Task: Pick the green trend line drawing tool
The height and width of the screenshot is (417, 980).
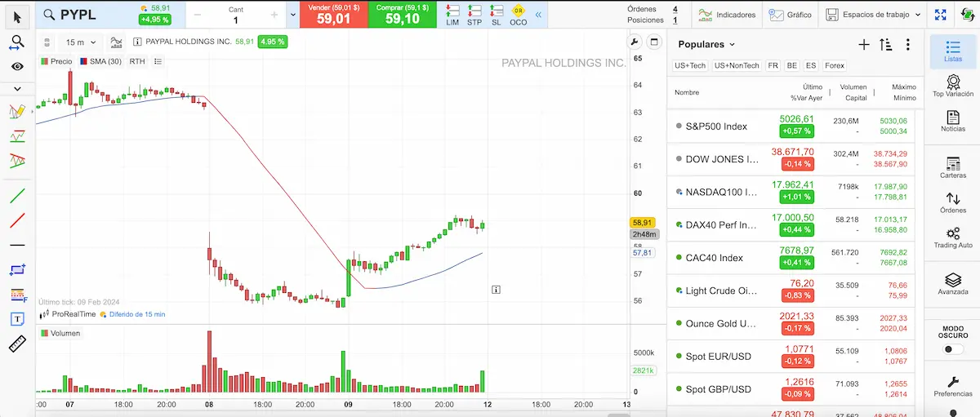Action: 17,196
